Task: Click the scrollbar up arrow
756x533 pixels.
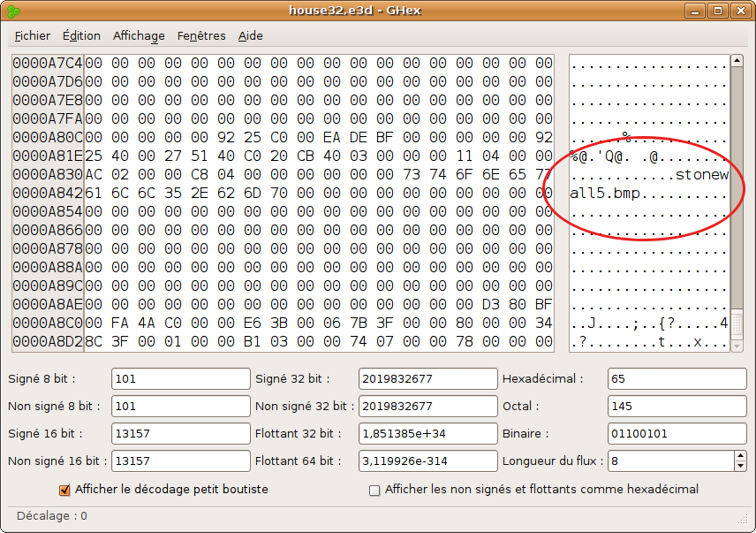Action: pos(737,61)
